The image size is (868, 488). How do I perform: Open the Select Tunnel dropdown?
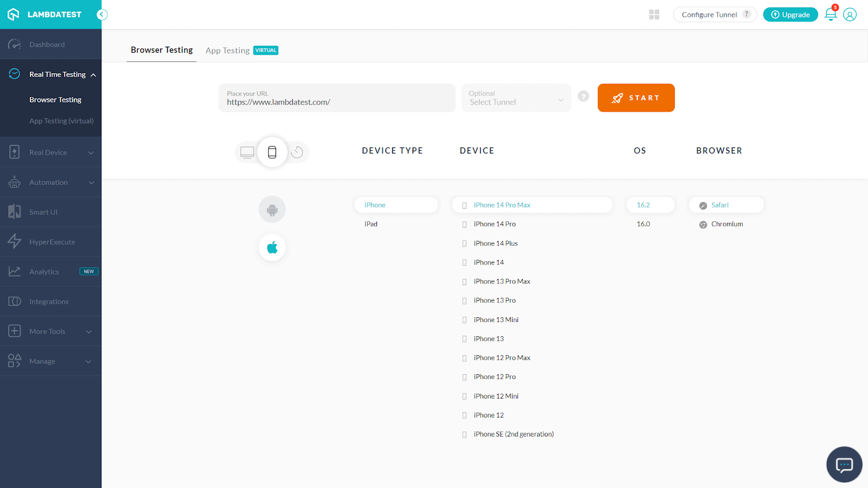coord(516,98)
